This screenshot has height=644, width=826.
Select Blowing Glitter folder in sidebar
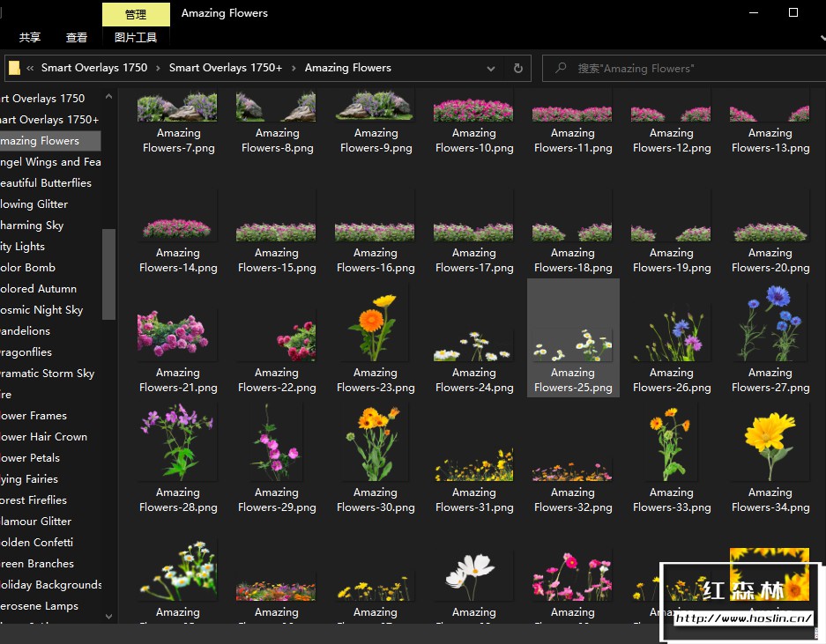[34, 204]
